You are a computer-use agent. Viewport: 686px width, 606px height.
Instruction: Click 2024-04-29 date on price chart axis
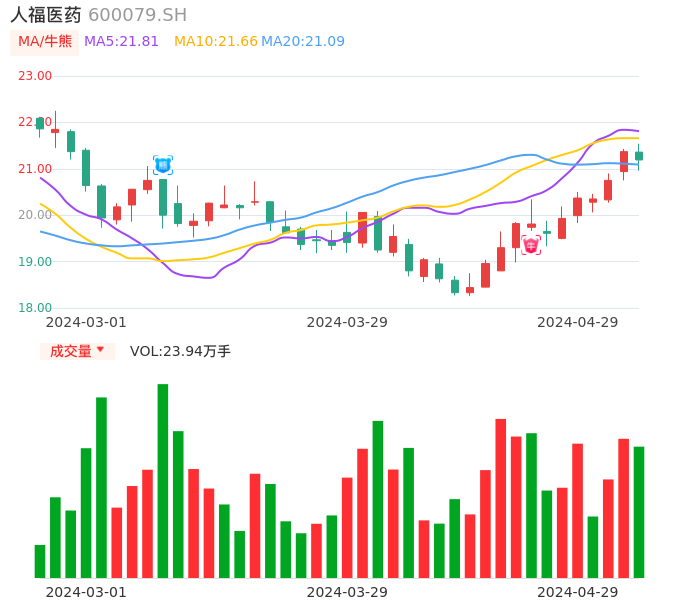coord(578,322)
